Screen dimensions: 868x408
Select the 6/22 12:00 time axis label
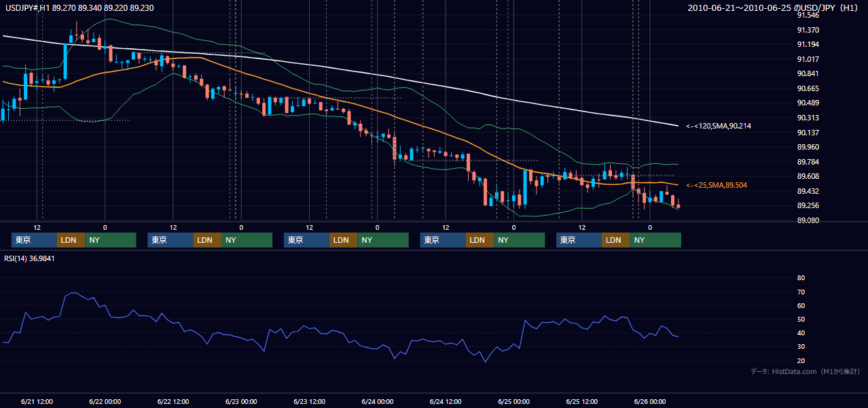point(173,401)
